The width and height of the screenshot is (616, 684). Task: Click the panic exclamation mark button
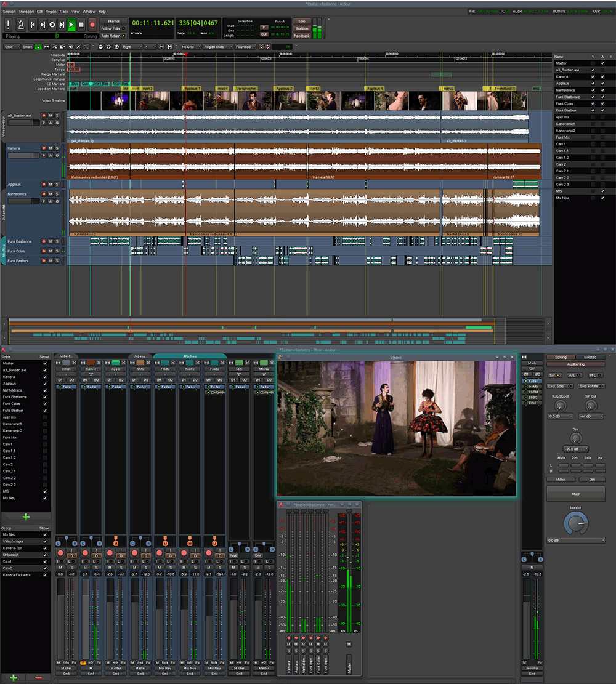coord(8,25)
